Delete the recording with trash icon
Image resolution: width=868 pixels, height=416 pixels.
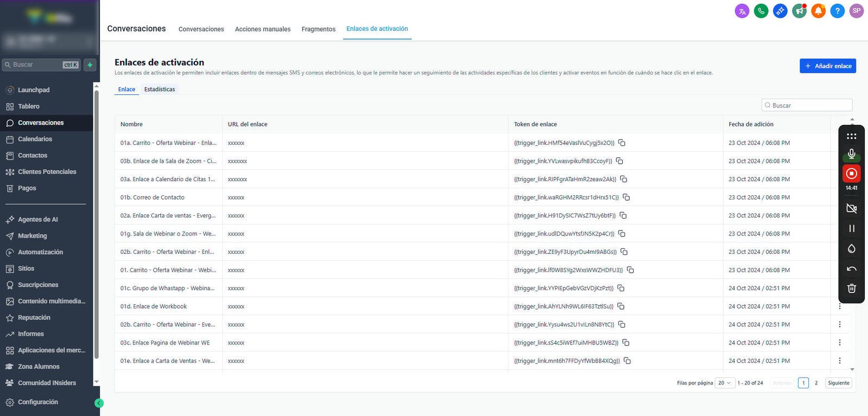852,288
